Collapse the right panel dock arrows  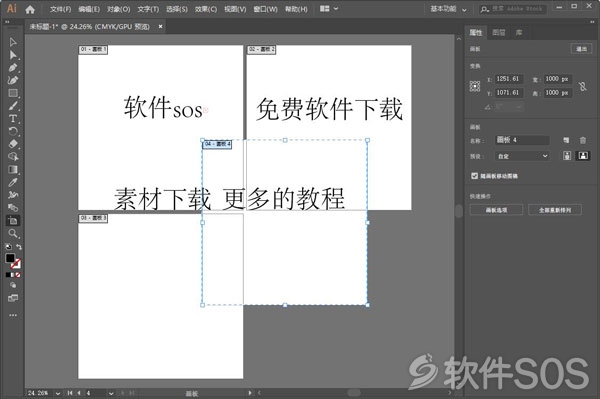(x=592, y=22)
